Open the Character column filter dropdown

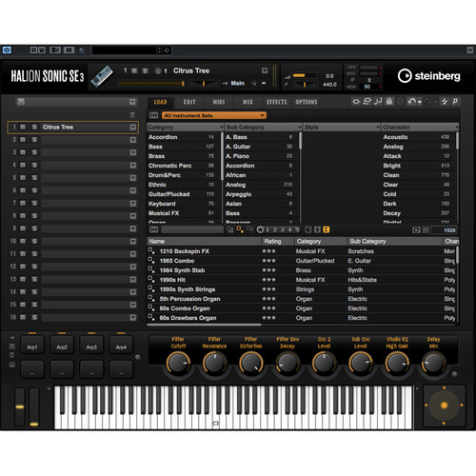456,128
